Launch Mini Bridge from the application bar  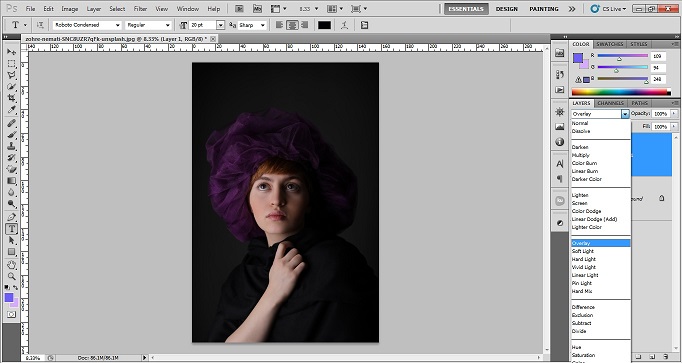click(257, 8)
